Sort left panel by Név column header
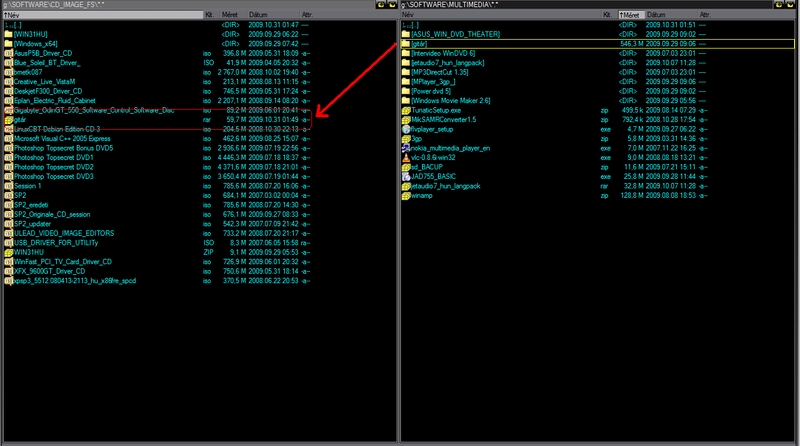 [103, 15]
